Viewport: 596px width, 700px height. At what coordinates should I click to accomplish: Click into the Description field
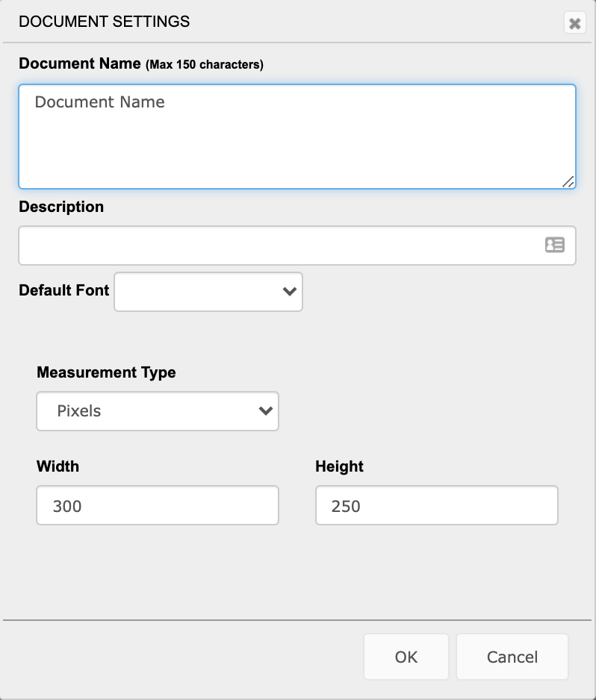297,246
